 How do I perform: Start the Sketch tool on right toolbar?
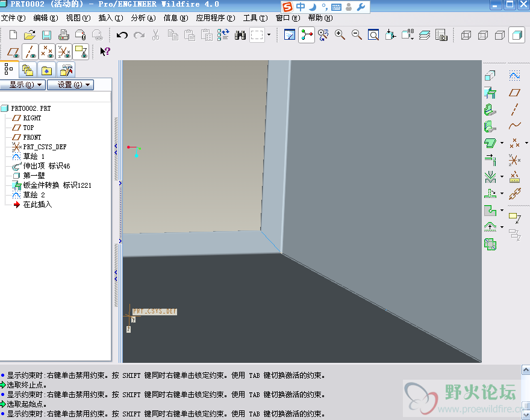514,75
